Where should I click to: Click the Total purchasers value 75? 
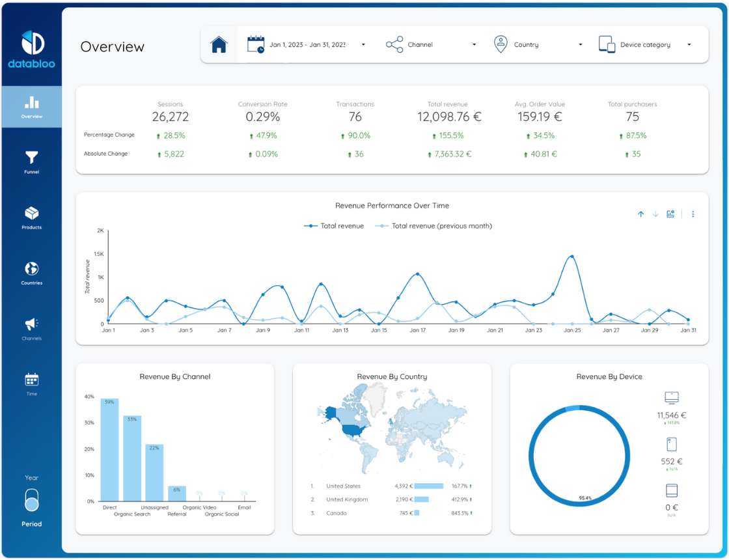(632, 117)
